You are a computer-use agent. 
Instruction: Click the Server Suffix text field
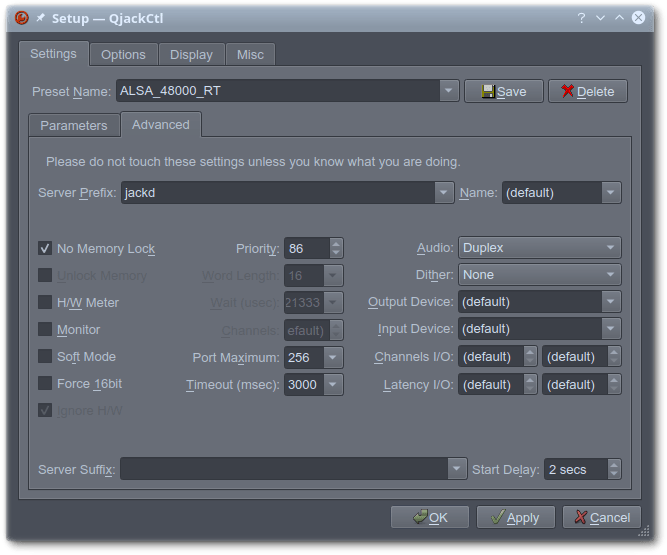coord(284,469)
